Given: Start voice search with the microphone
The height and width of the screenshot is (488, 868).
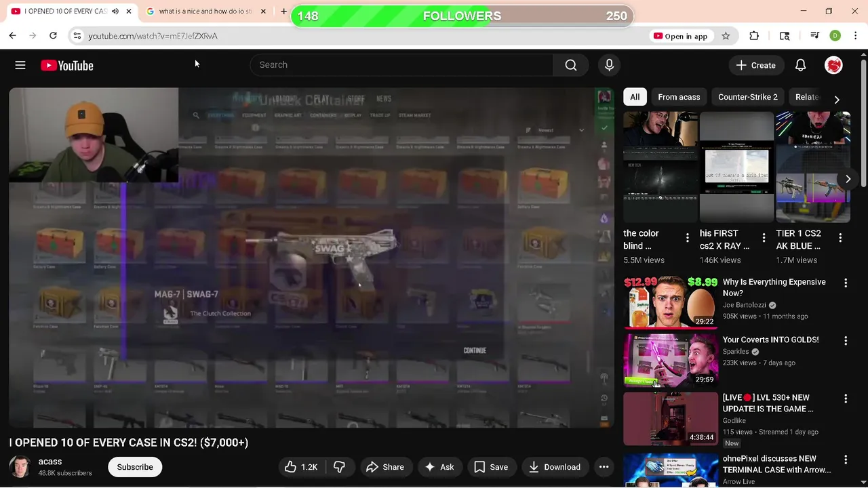Looking at the screenshot, I should pyautogui.click(x=609, y=65).
